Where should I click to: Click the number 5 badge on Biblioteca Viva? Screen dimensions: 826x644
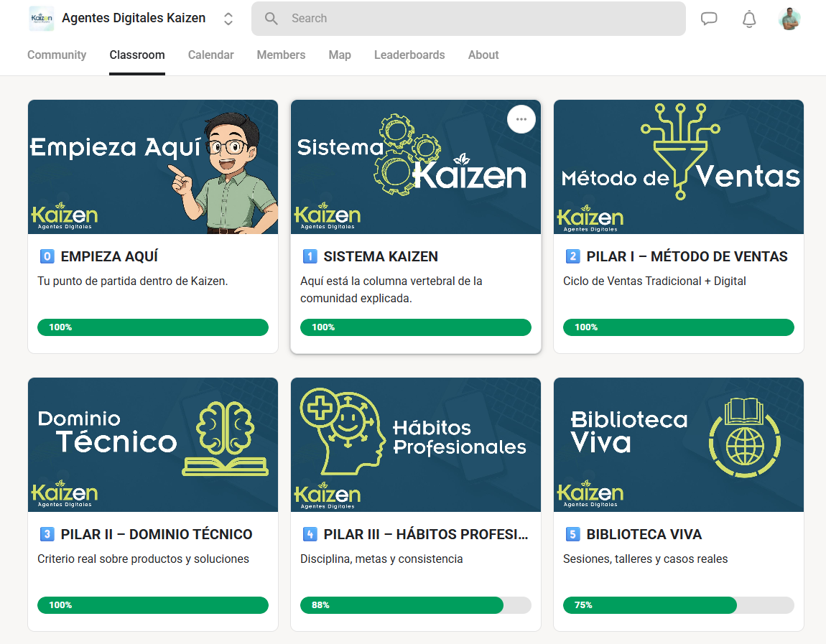(572, 534)
